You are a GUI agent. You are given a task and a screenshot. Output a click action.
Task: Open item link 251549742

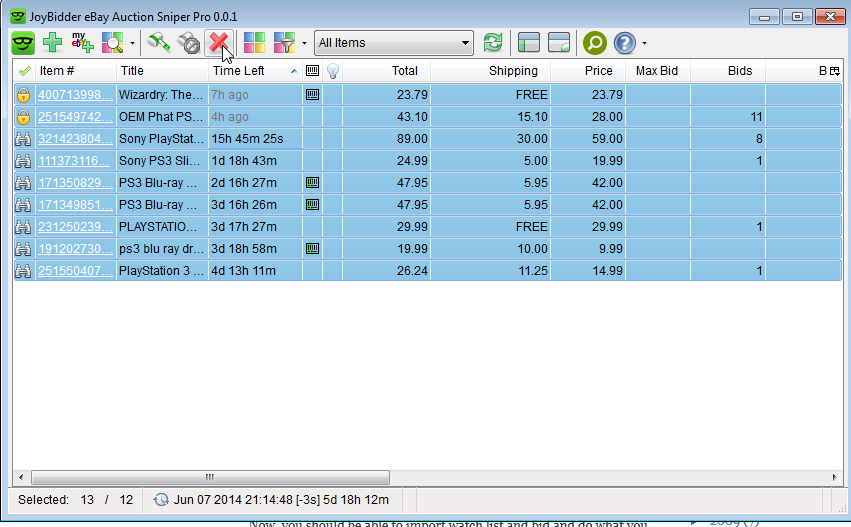pos(75,117)
